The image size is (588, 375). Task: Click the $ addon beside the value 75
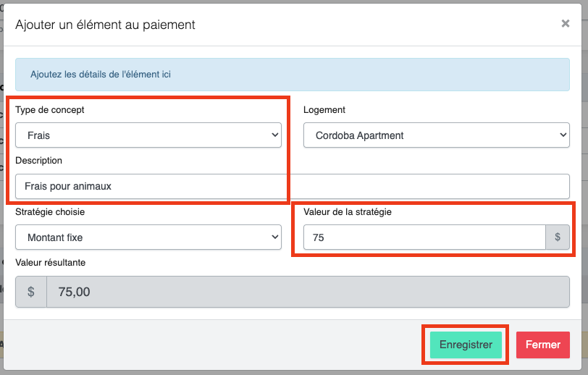point(557,237)
